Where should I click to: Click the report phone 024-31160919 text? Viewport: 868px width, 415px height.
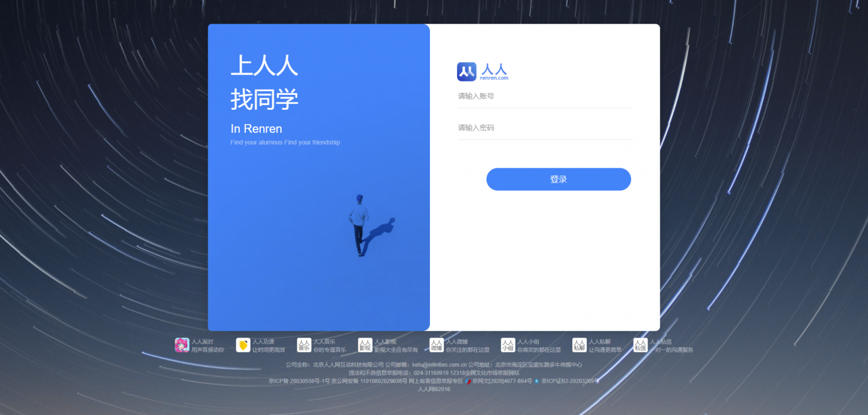tap(431, 373)
